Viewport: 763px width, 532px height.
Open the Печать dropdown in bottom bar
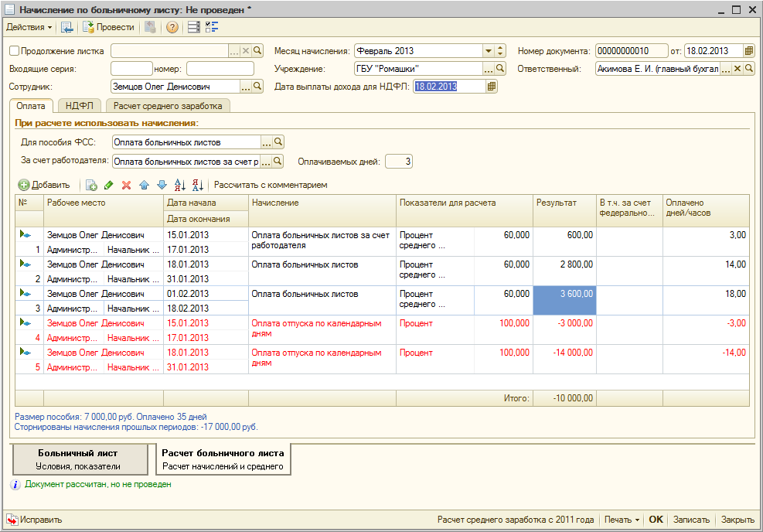coord(622,520)
